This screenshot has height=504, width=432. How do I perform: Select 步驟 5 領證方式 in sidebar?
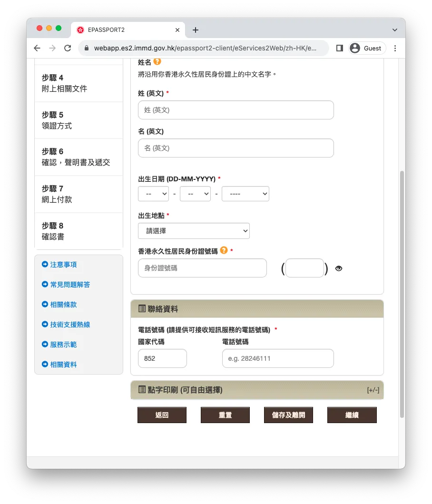pyautogui.click(x=79, y=120)
